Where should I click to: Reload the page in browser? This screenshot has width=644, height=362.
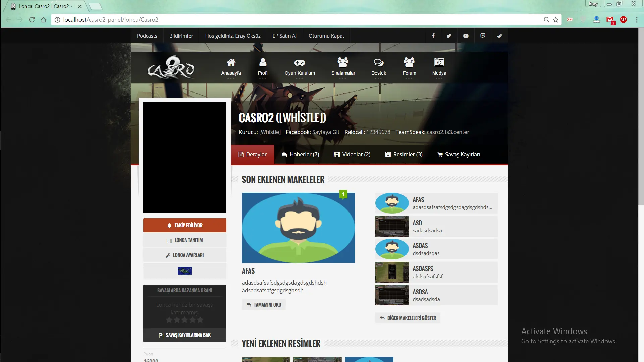tap(32, 20)
